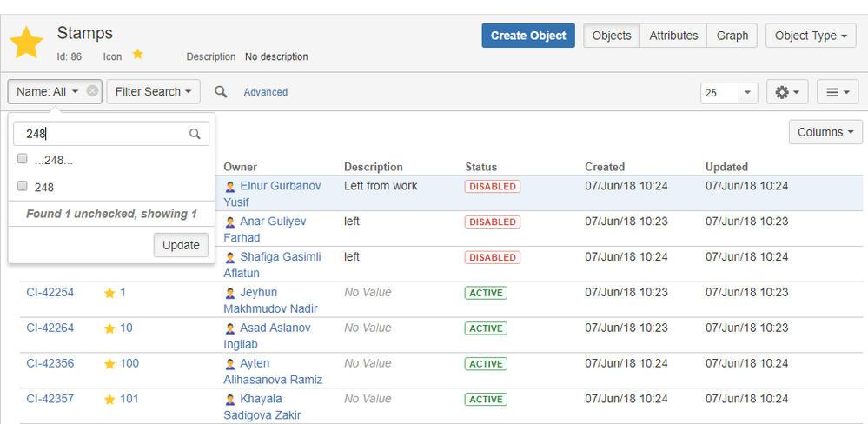868x424 pixels.
Task: Open owner Jeyhun Makhmudov Nadir link
Action: coord(271,300)
